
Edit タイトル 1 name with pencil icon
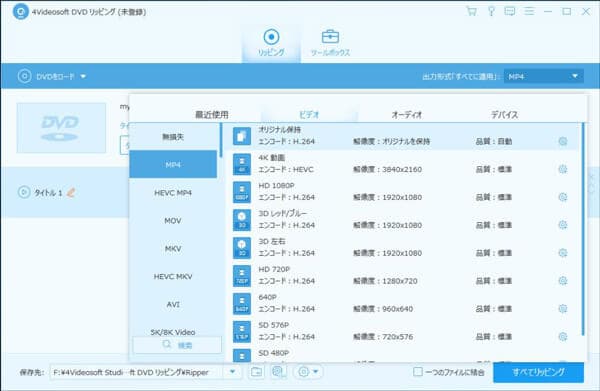[x=71, y=192]
